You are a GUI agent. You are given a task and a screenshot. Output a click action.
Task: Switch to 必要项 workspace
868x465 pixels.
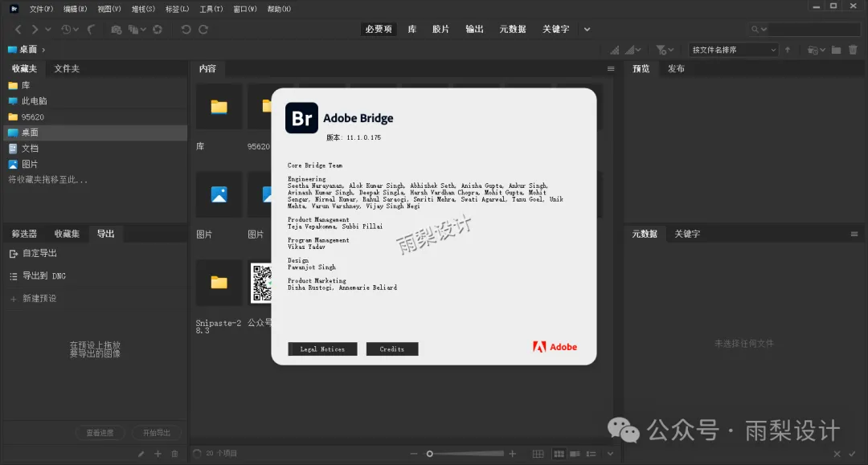[x=379, y=29]
